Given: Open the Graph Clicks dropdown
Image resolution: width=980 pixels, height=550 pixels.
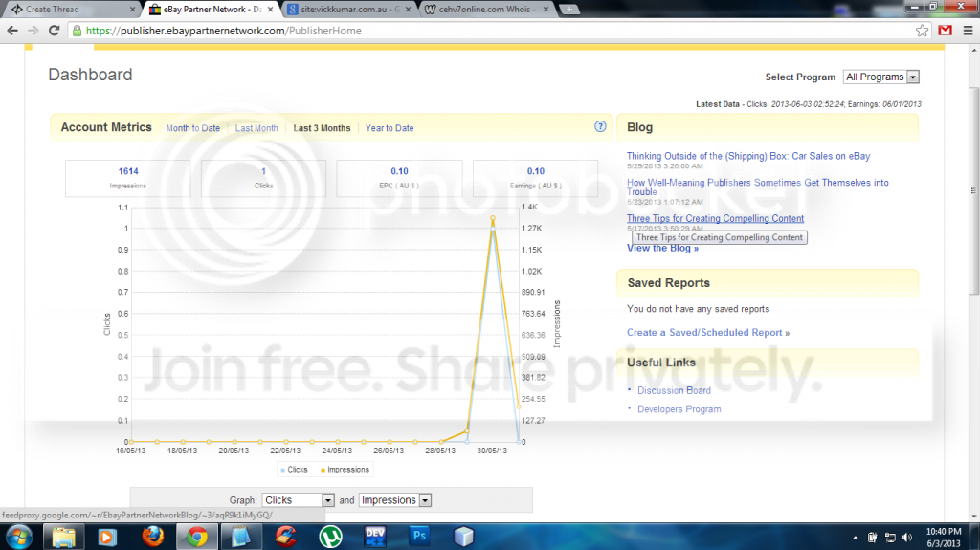Looking at the screenshot, I should point(299,500).
